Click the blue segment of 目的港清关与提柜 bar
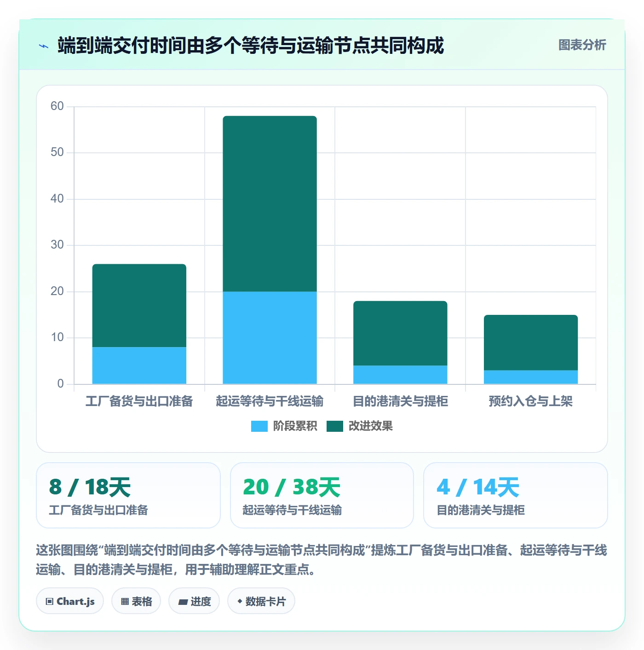Screen dimensions: 644x650 [400, 375]
